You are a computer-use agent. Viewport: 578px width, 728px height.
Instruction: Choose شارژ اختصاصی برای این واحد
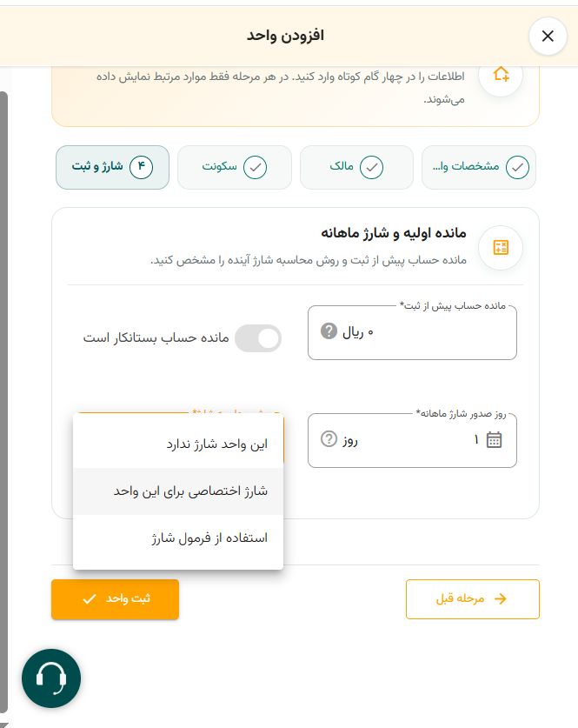[x=178, y=491]
